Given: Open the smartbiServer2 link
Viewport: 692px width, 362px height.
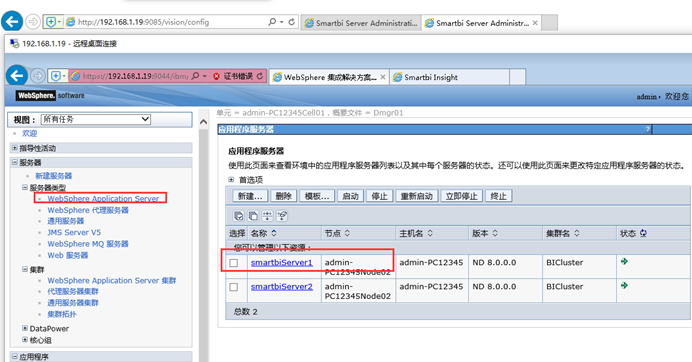Looking at the screenshot, I should [282, 287].
